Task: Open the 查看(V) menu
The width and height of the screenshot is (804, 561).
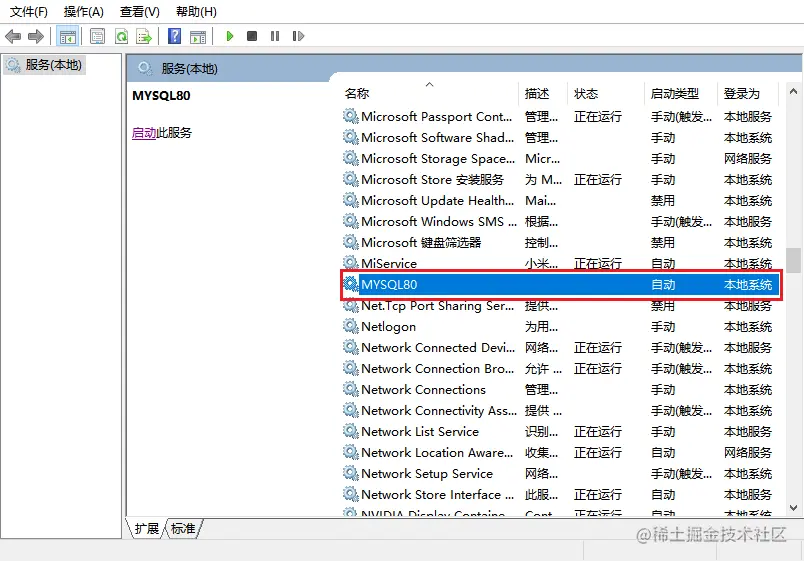Action: (x=139, y=11)
